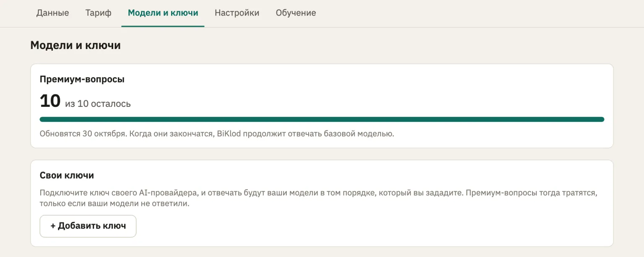Click the Свои ключи card title
This screenshot has height=257, width=644.
[67, 175]
